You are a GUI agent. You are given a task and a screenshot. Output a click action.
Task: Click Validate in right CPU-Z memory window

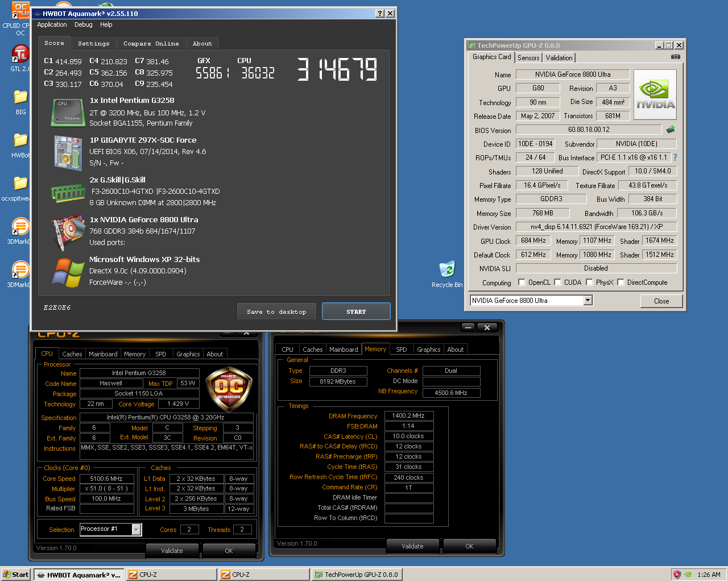click(412, 546)
